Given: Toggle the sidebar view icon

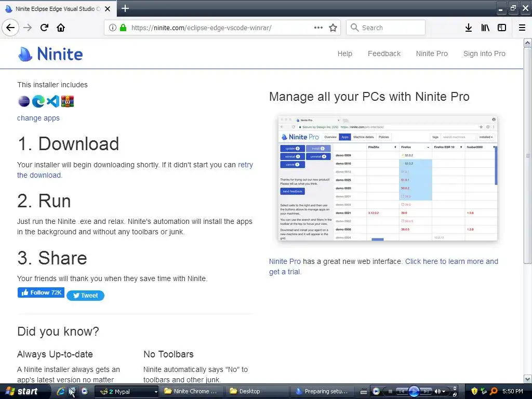Looking at the screenshot, I should (x=502, y=28).
